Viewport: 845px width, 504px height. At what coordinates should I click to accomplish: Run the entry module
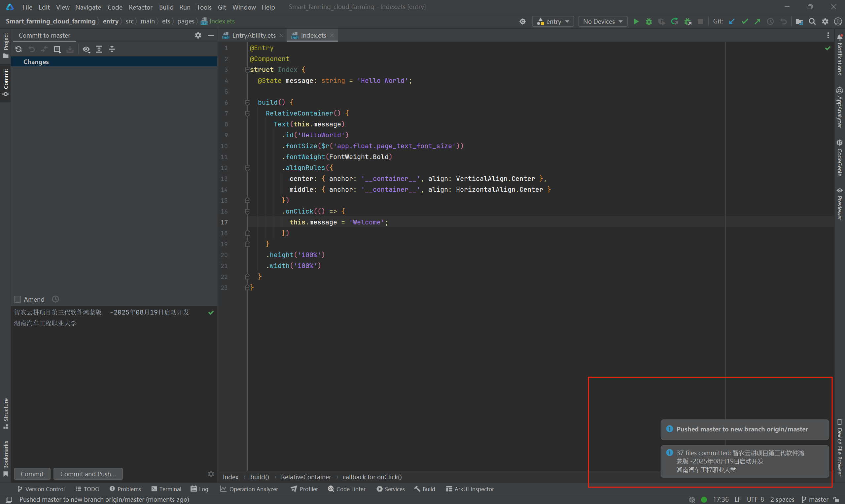coord(636,21)
